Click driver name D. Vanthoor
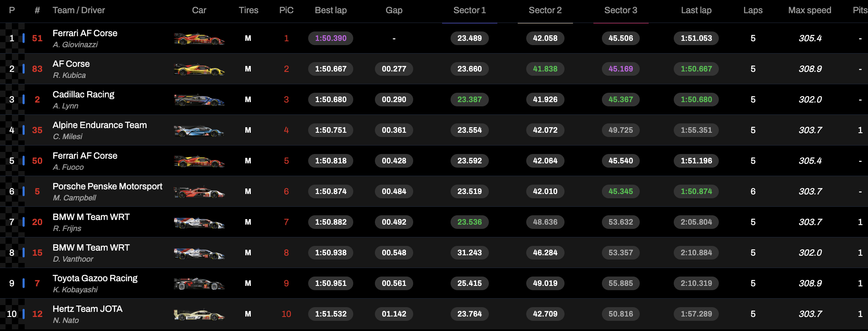This screenshot has width=868, height=331. pyautogui.click(x=73, y=259)
